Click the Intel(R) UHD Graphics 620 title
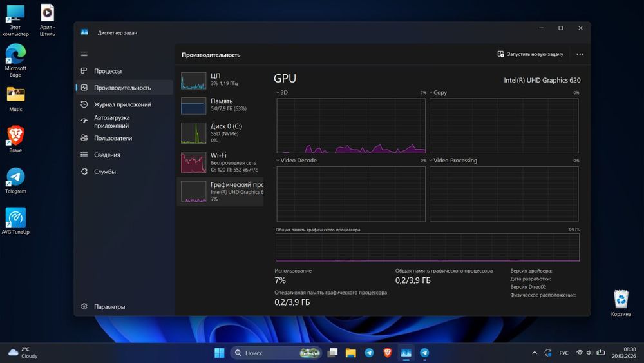 coord(542,80)
